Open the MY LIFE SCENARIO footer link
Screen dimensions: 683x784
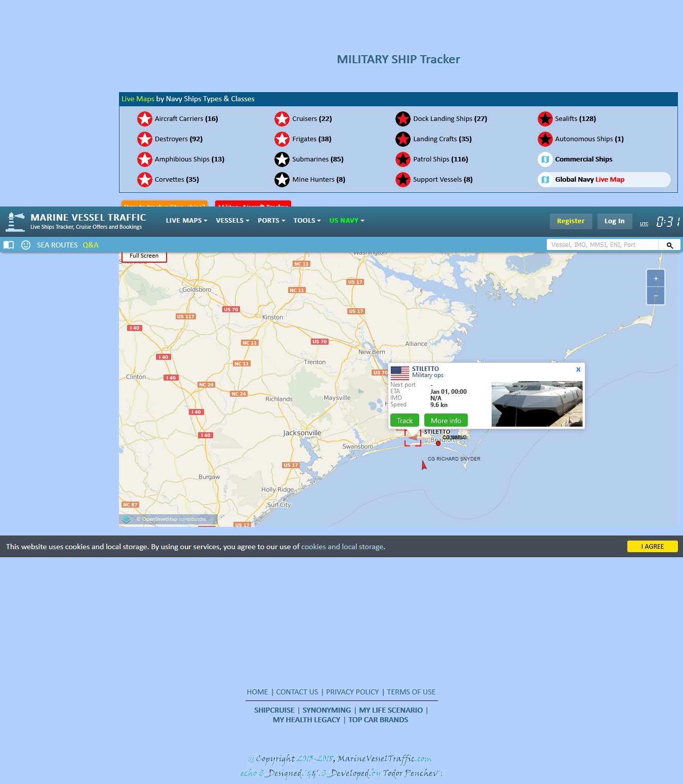coord(391,710)
